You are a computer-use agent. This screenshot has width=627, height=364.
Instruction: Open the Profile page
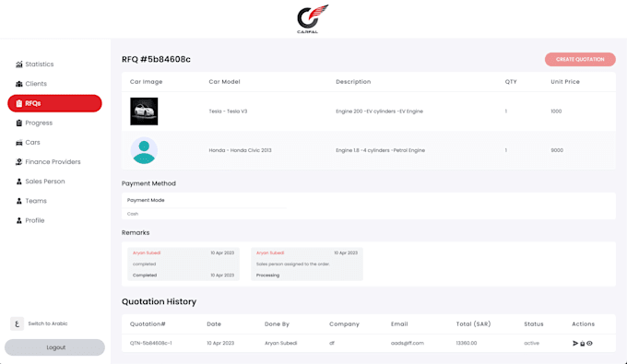pos(35,220)
